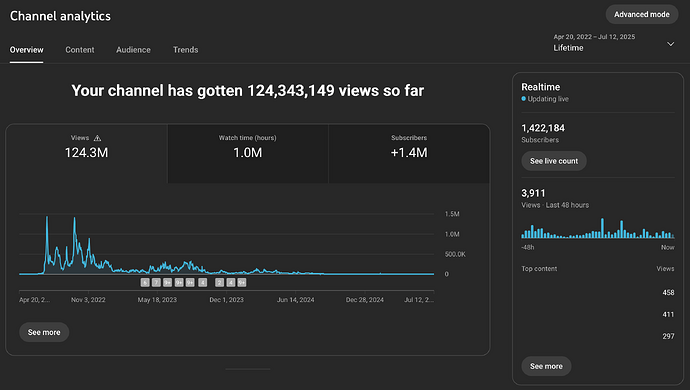Click the 1.5M y-axis label
The height and width of the screenshot is (390, 690).
[452, 214]
